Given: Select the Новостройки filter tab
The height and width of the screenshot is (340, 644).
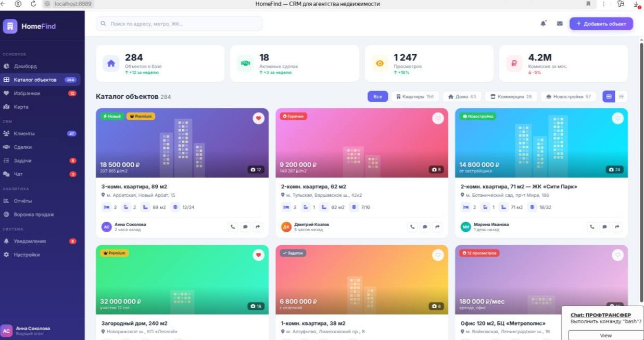Looking at the screenshot, I should [x=568, y=97].
